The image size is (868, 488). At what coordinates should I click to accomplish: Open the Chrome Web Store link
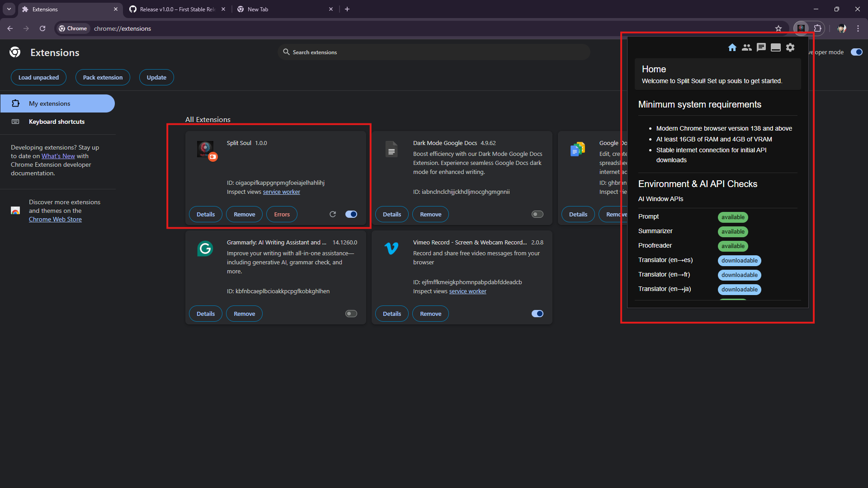[55, 219]
